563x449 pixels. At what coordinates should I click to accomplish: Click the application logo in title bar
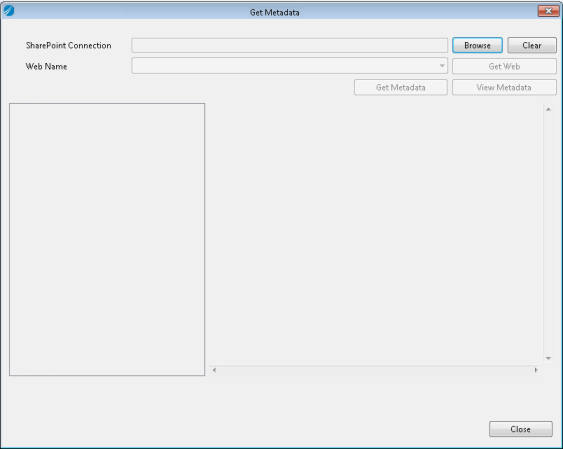9,11
